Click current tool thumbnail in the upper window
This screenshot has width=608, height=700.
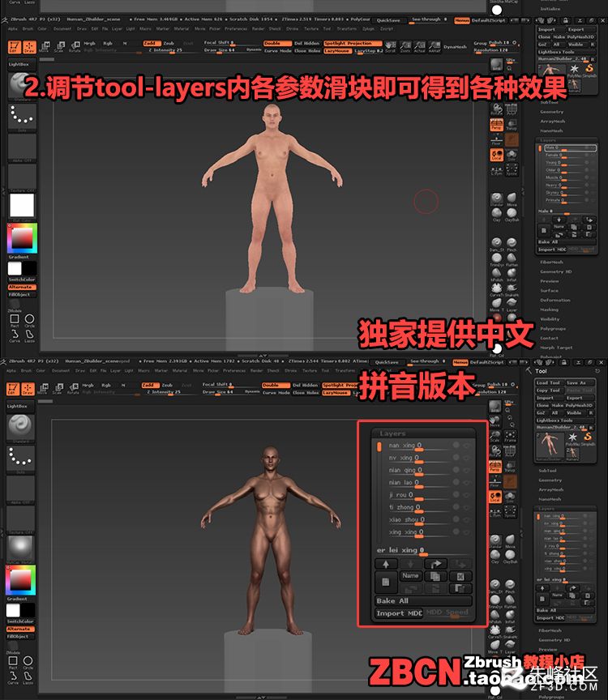tap(550, 70)
